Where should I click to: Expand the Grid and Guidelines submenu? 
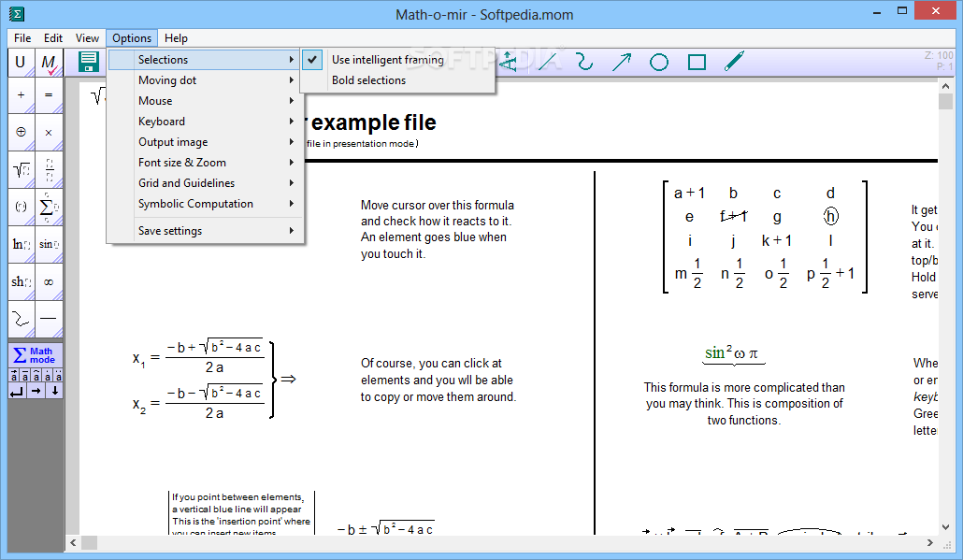coord(205,183)
